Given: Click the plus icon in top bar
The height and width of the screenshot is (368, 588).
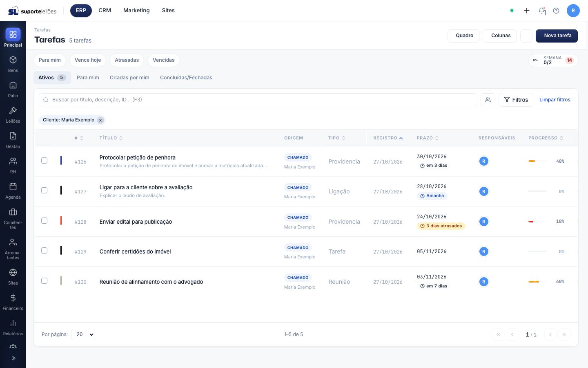Looking at the screenshot, I should 527,11.
